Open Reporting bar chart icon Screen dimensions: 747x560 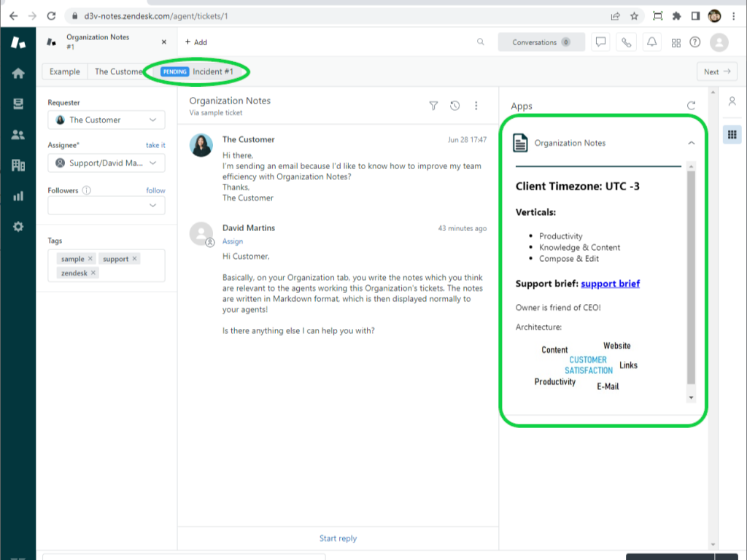[18, 196]
